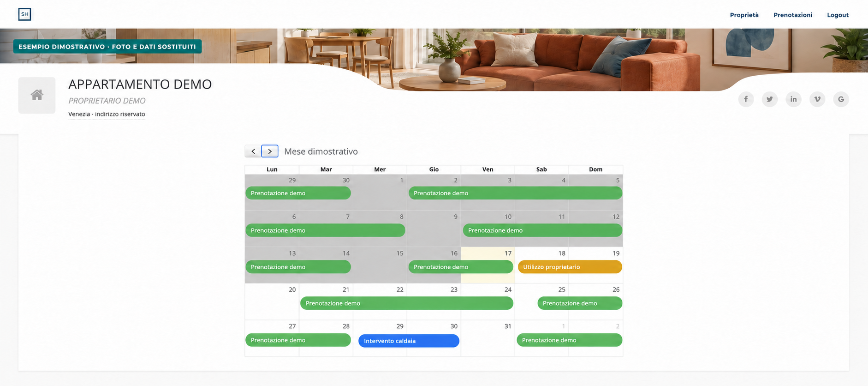This screenshot has width=868, height=386.
Task: Go to previous month with left chevron
Action: [x=253, y=151]
